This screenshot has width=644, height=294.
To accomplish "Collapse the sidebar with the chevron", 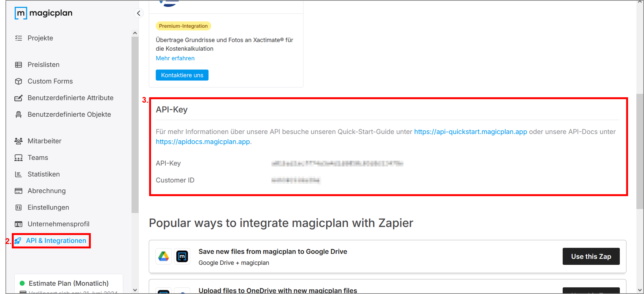I will [139, 13].
